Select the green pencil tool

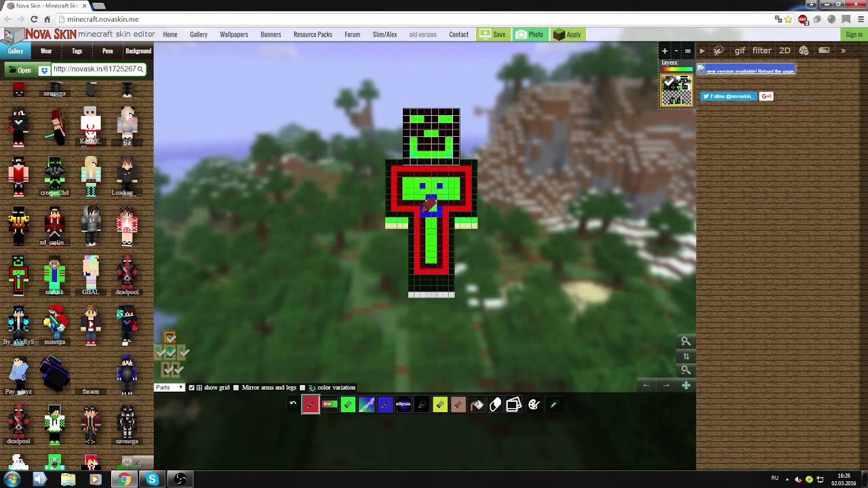[x=348, y=405]
